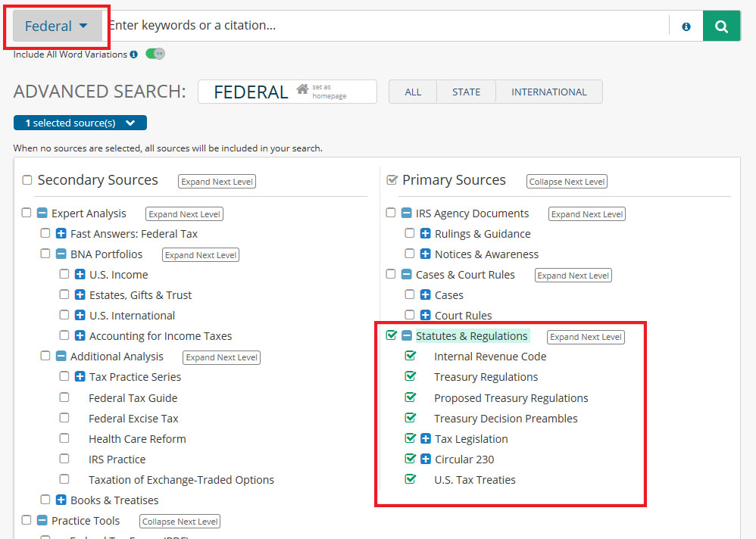This screenshot has height=539, width=756.
Task: Click the Word Variations info icon
Action: coord(134,55)
